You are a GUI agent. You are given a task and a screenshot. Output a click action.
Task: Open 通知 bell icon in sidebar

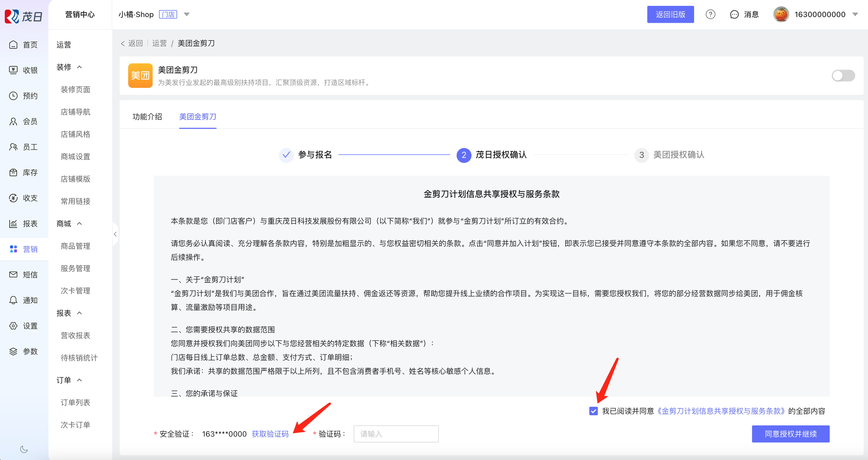(13, 300)
